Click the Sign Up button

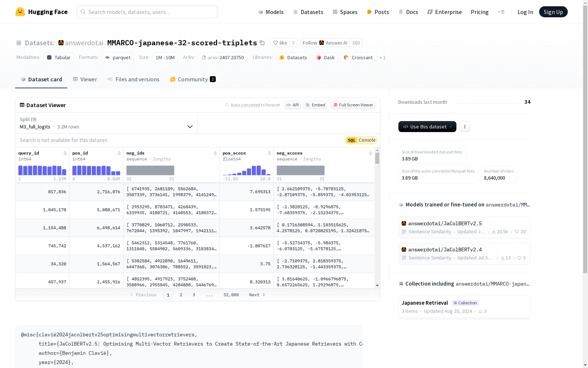point(553,12)
